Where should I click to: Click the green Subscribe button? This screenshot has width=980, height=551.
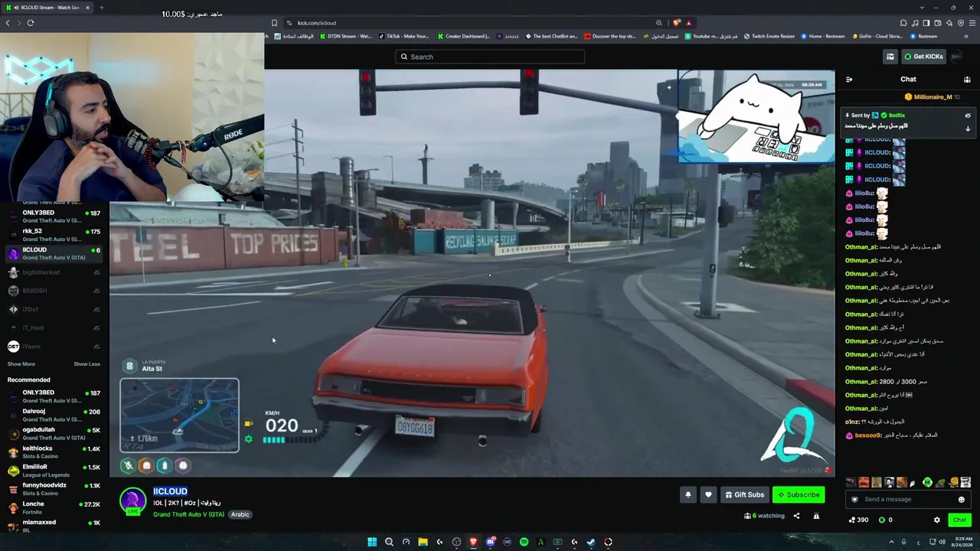(799, 494)
